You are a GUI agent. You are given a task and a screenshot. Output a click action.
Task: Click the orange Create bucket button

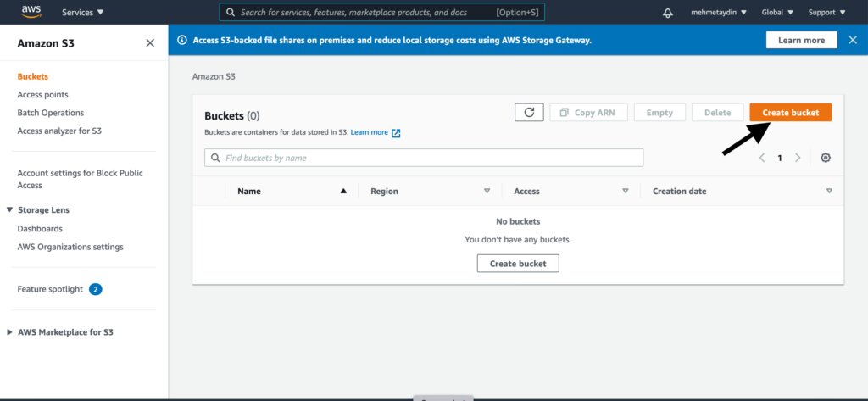(x=791, y=113)
